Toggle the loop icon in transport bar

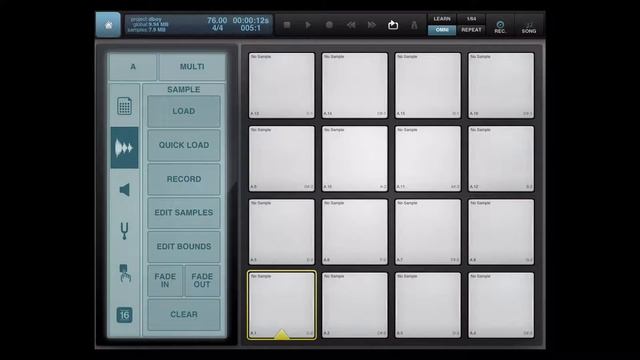click(393, 25)
